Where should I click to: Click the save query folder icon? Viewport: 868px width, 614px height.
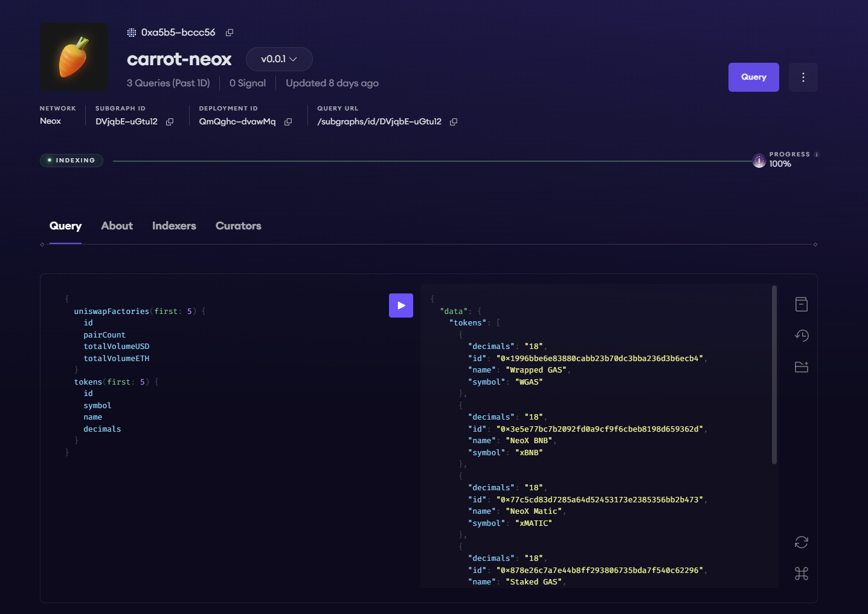[x=802, y=367]
